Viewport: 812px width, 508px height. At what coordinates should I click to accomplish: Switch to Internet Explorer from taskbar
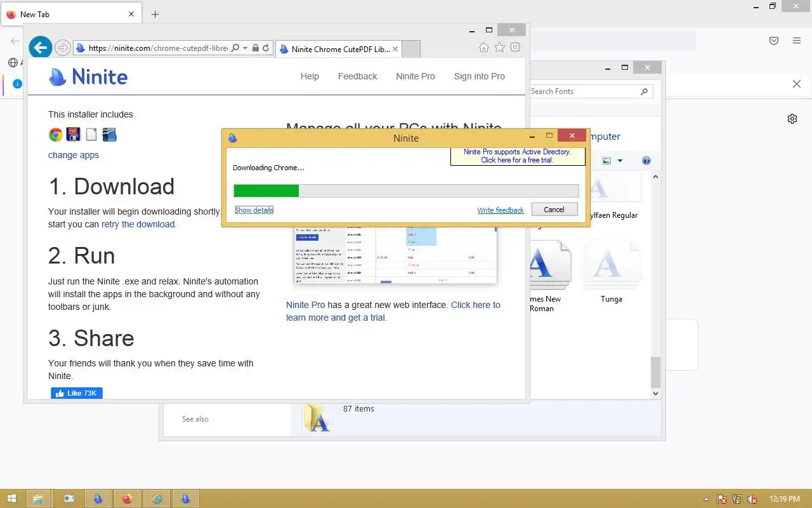click(157, 499)
